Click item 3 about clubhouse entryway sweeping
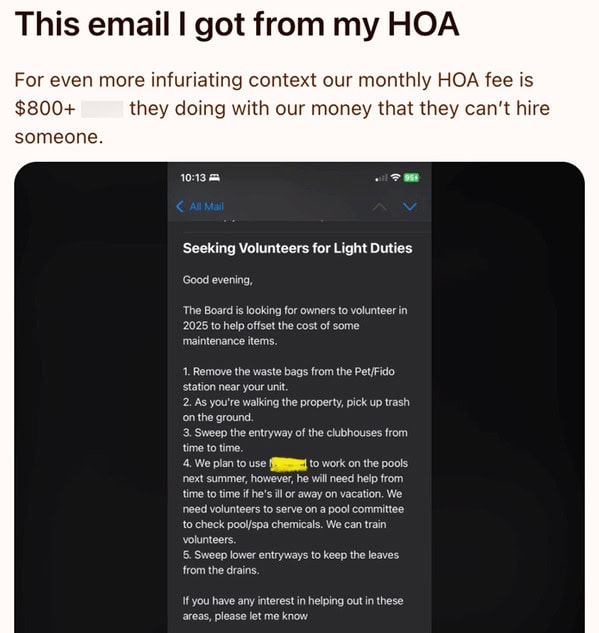The width and height of the screenshot is (599, 633). click(295, 440)
